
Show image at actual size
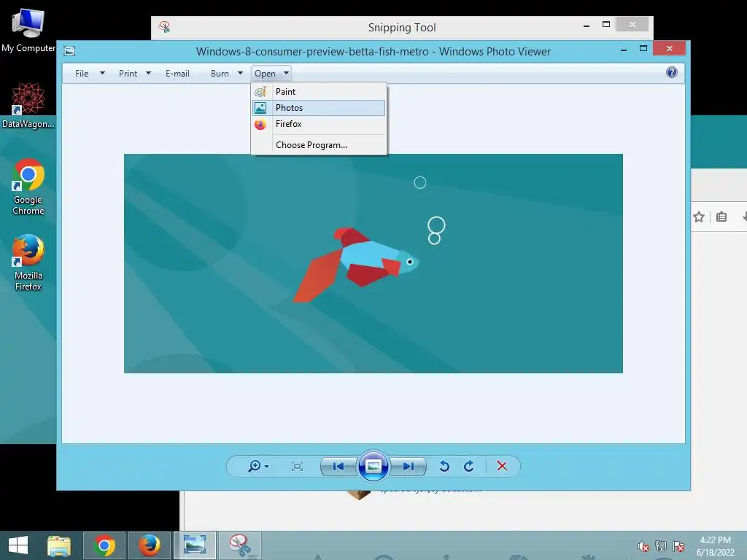(x=298, y=466)
